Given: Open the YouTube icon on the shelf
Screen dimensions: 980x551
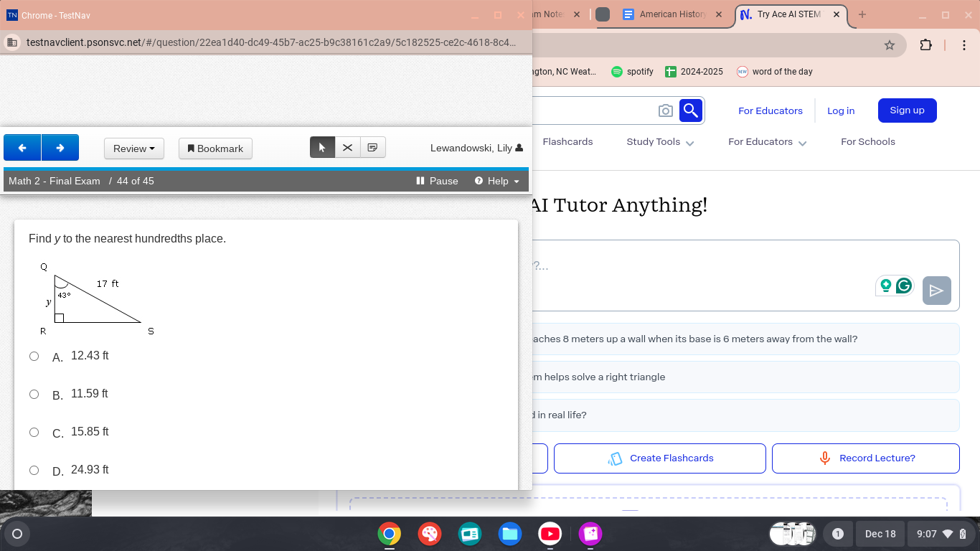Looking at the screenshot, I should pyautogui.click(x=550, y=534).
